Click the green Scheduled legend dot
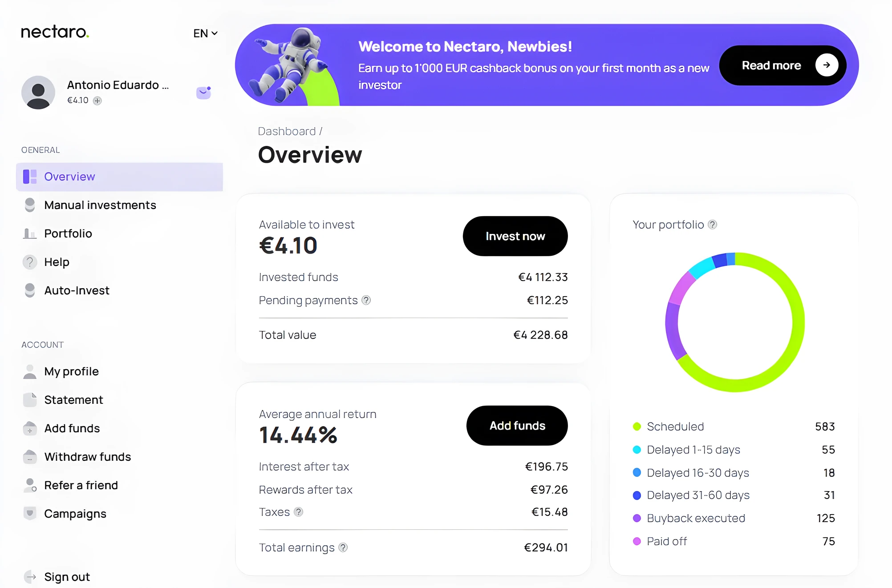892x588 pixels. (637, 427)
